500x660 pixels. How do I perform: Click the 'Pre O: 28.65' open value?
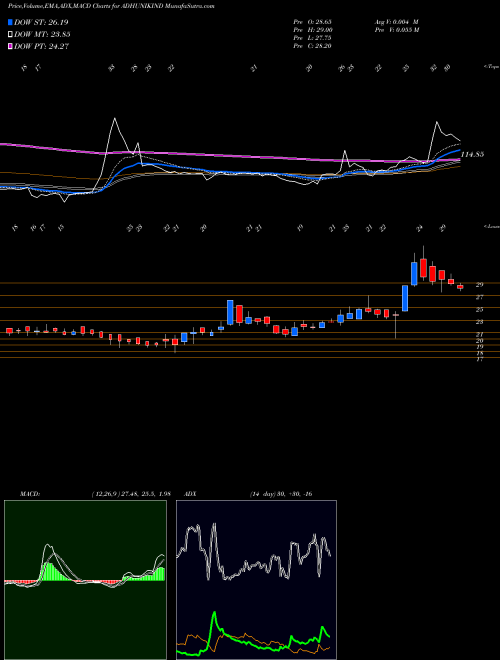(x=313, y=22)
